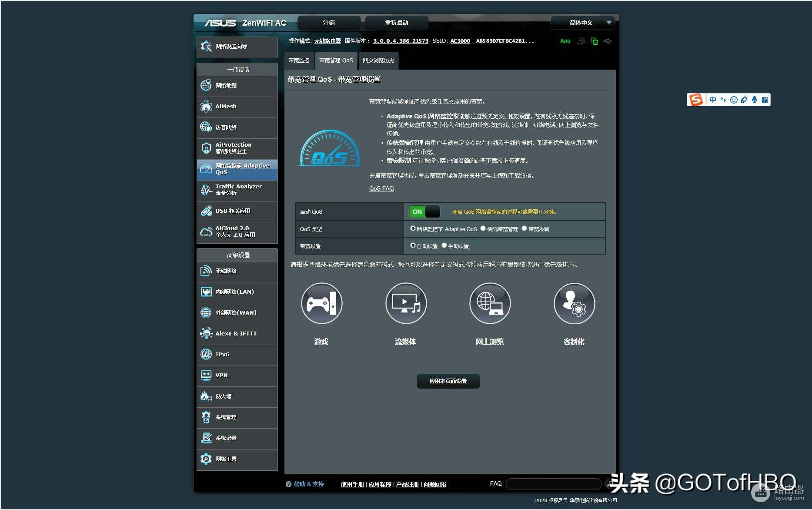Open 无线网络 wireless icon
812x510 pixels.
click(x=206, y=271)
